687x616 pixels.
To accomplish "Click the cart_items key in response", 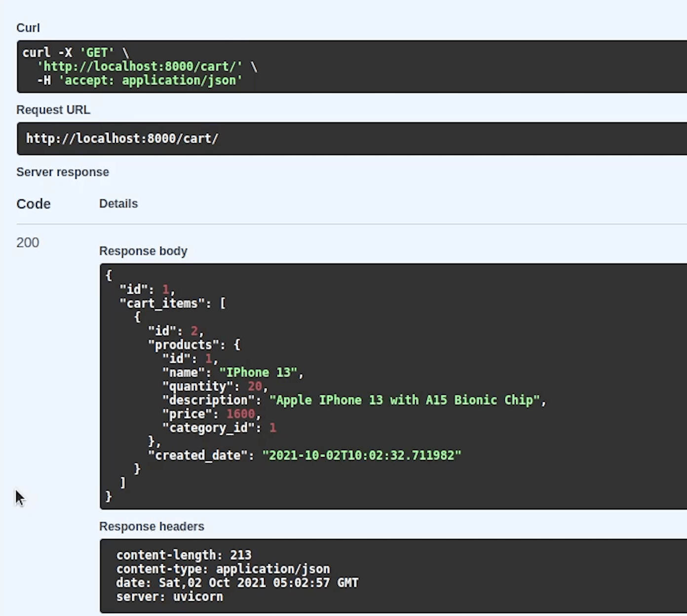I will click(162, 304).
